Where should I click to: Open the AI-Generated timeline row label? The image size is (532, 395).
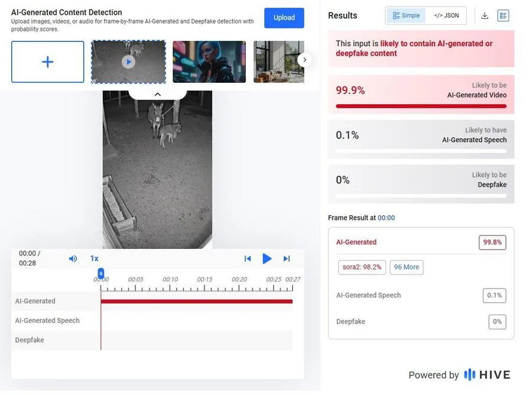35,300
